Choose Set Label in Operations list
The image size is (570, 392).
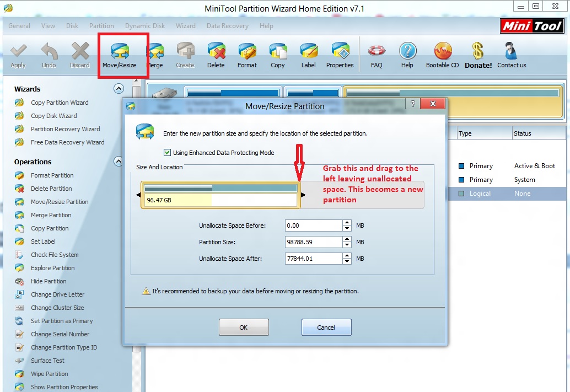(43, 241)
